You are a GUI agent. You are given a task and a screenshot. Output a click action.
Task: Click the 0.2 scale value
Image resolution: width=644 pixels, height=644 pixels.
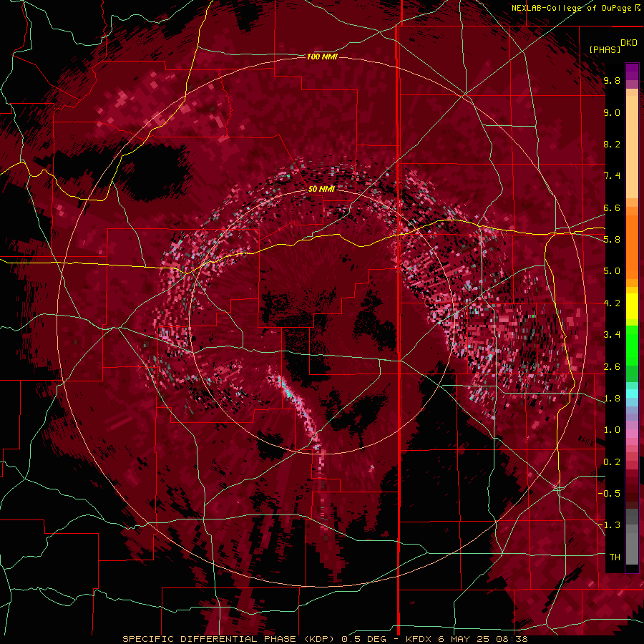(x=612, y=462)
